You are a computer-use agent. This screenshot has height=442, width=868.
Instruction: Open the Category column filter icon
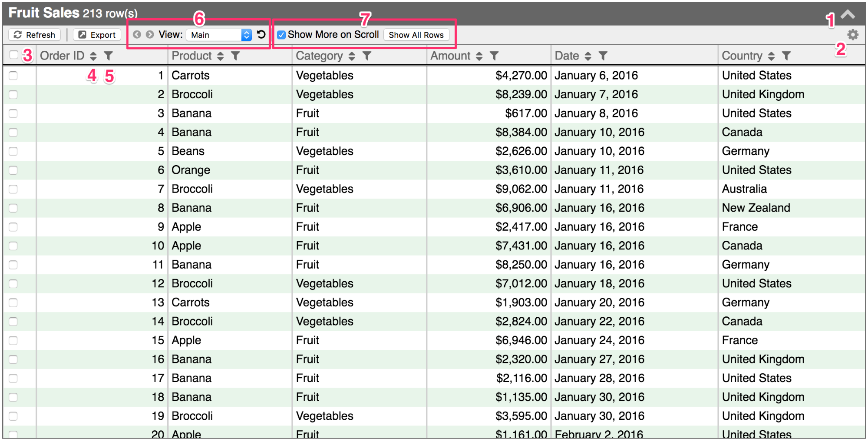(367, 56)
